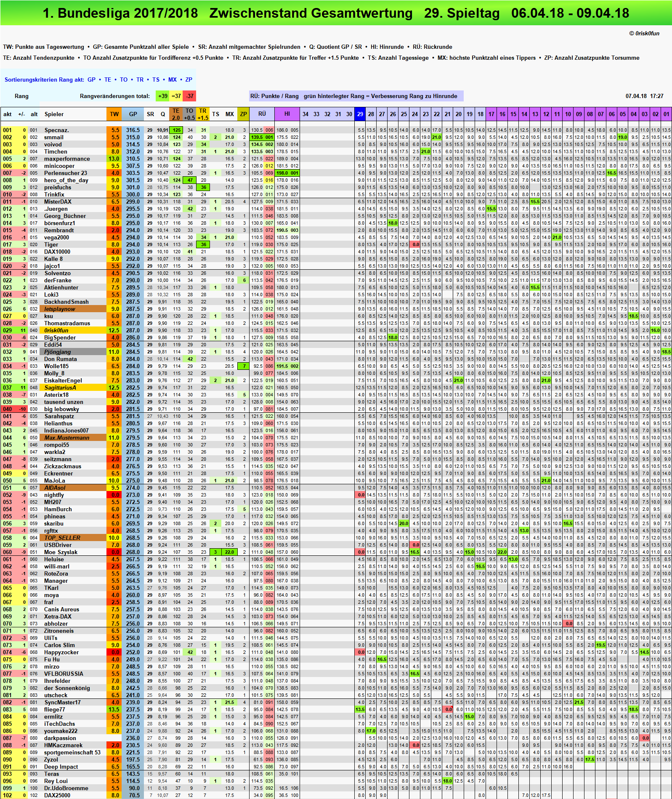Viewport: 672px width, 799px height.
Task: Click the TO +0.5 column header
Action: 190,114
